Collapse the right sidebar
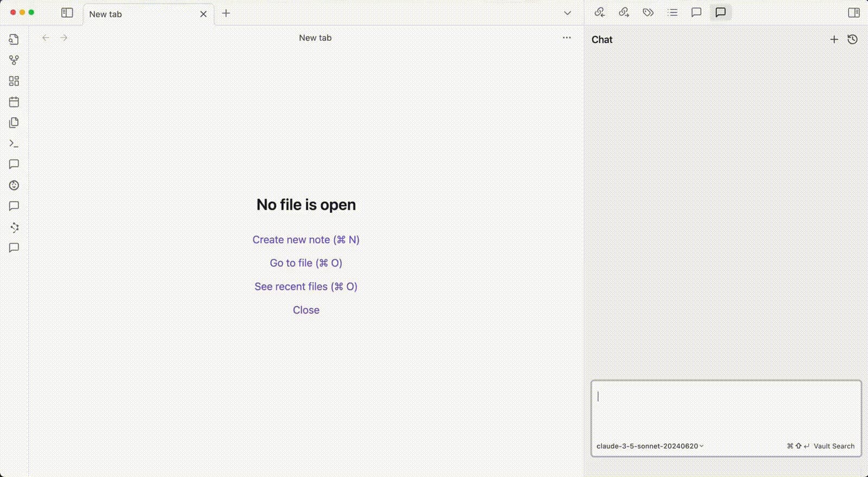This screenshot has width=868, height=477. click(x=853, y=12)
